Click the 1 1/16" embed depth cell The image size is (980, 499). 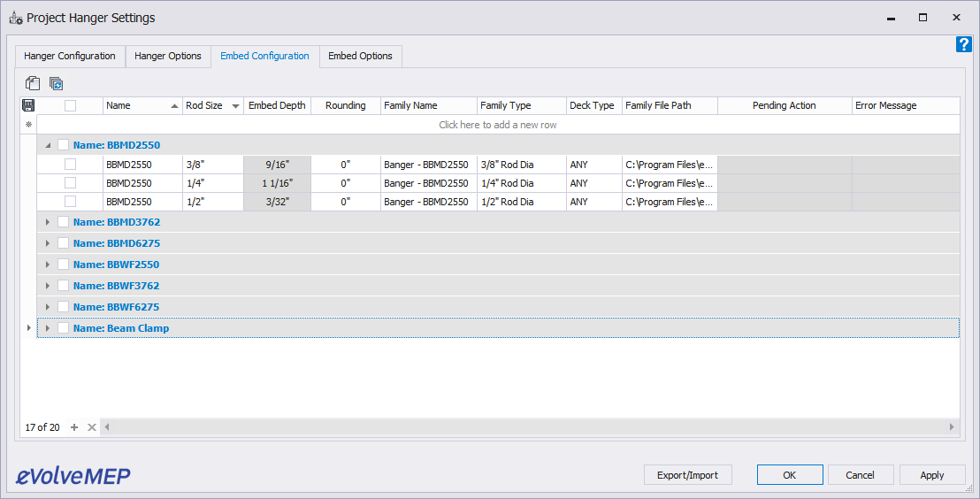(277, 183)
